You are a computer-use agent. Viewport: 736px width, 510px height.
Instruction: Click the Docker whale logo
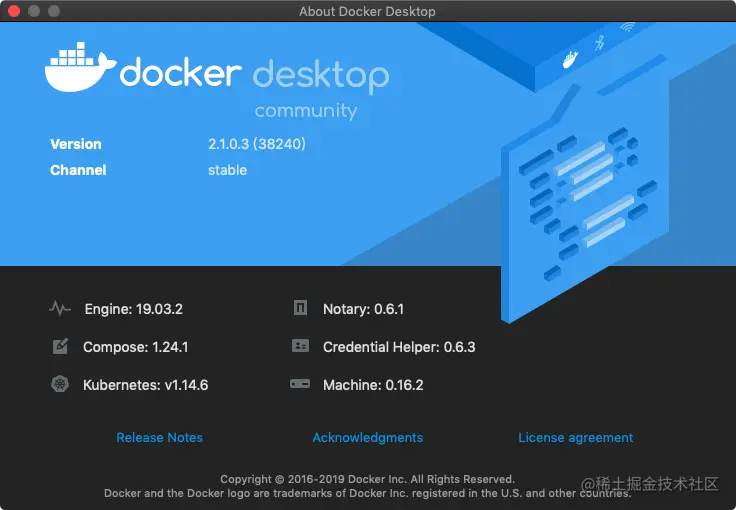click(x=80, y=67)
